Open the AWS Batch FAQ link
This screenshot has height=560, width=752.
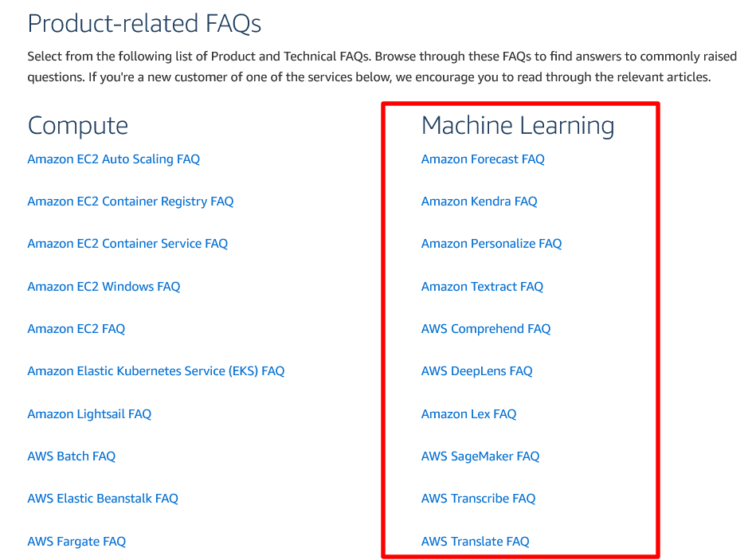tap(72, 456)
